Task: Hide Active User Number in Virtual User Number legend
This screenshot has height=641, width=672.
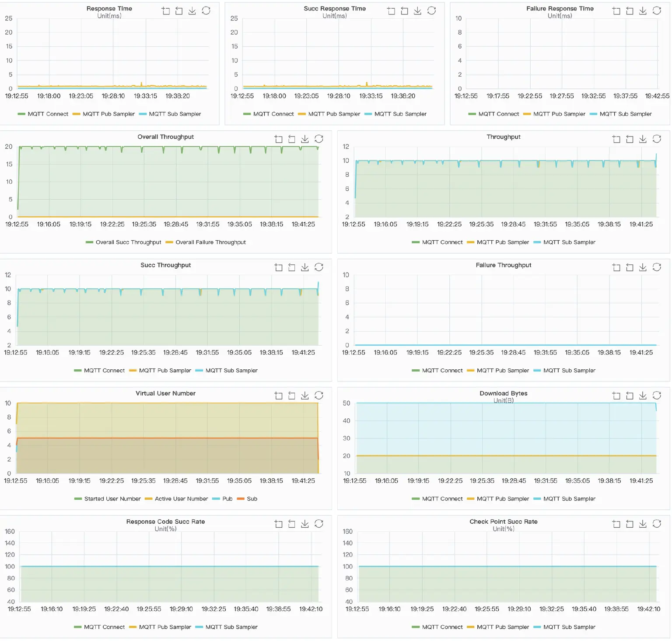Action: [180, 499]
